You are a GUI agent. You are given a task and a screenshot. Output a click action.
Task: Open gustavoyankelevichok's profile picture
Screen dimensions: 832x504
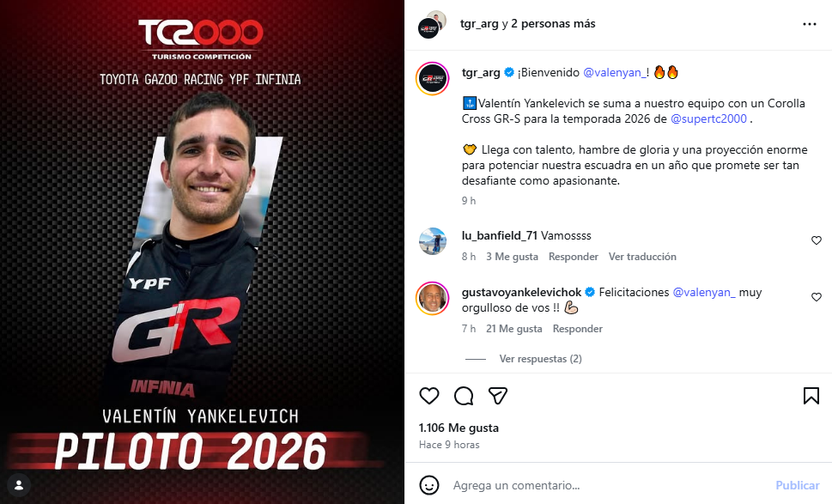tap(432, 299)
